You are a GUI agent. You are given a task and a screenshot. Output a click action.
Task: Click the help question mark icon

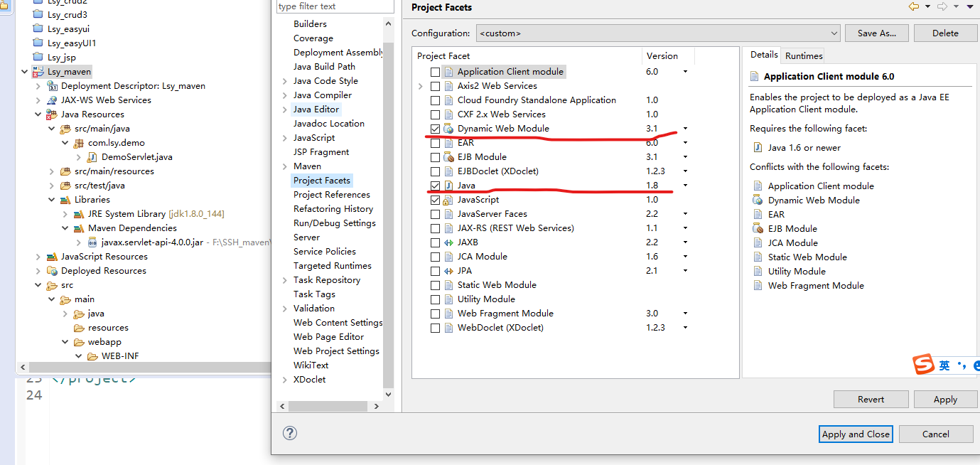tap(290, 433)
